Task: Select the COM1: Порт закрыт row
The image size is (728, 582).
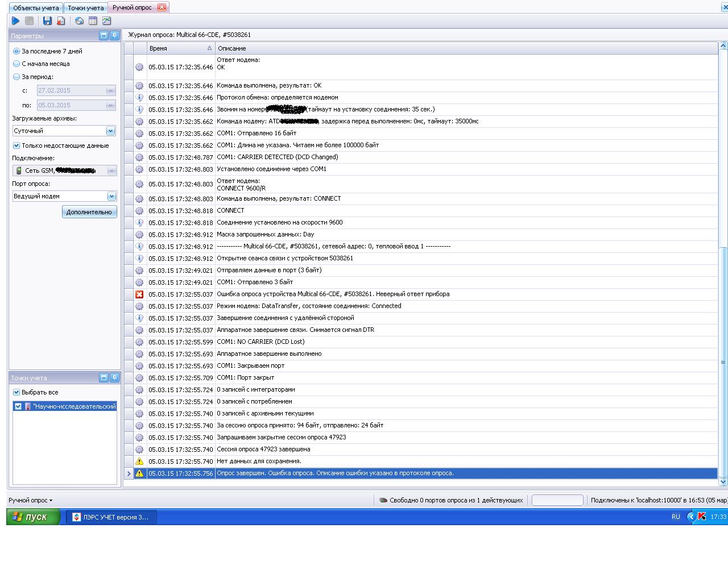Action: tap(421, 377)
